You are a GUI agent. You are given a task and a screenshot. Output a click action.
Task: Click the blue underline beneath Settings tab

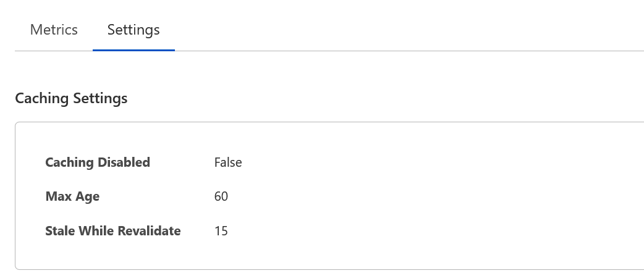(x=133, y=49)
